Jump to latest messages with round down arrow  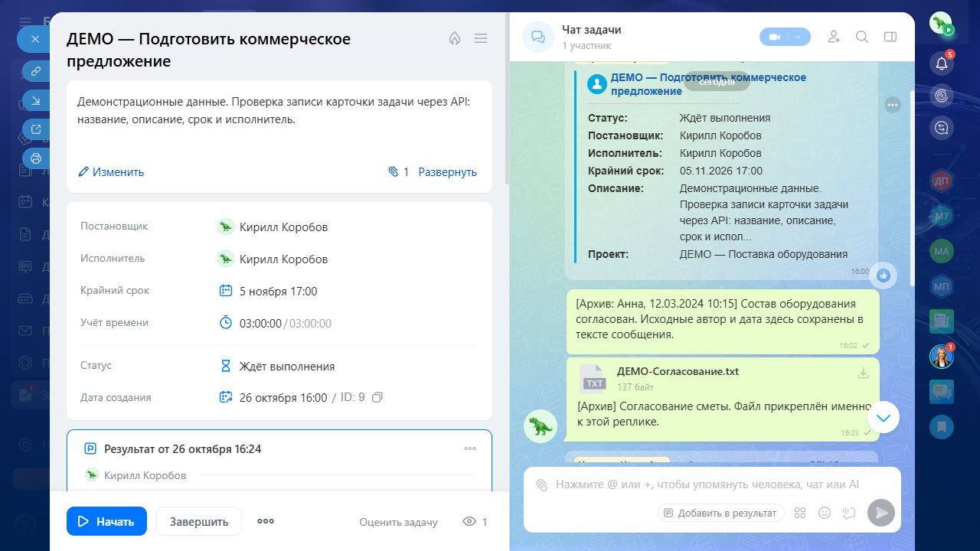click(884, 417)
